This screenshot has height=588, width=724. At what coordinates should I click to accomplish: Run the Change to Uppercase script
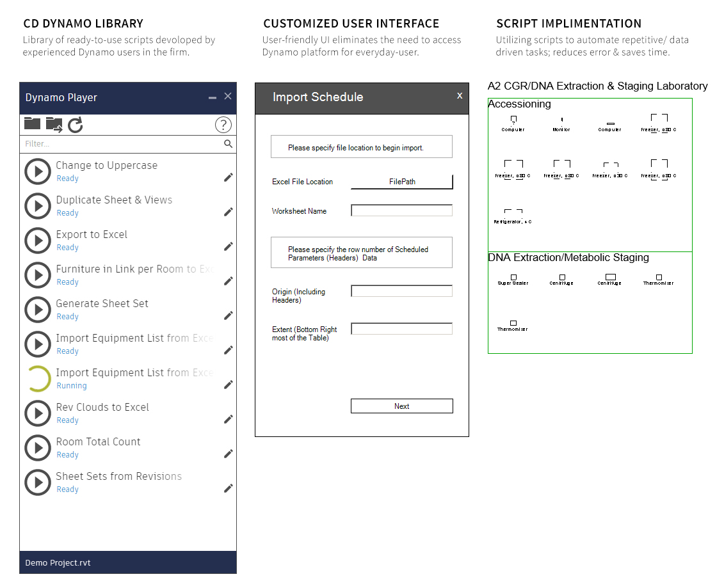tap(37, 171)
